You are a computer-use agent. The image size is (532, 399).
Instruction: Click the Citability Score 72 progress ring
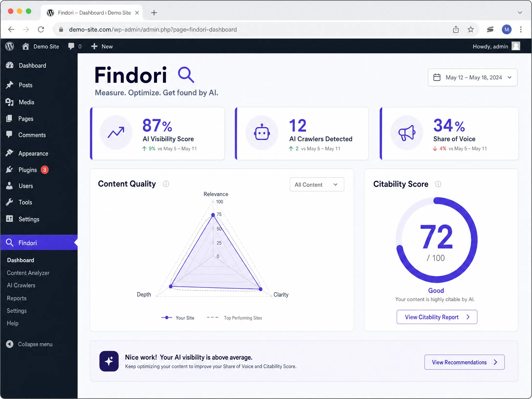click(437, 240)
